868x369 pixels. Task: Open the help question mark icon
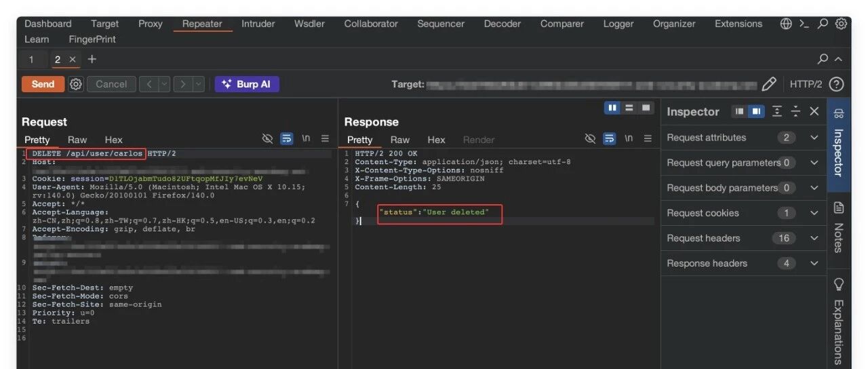[837, 84]
